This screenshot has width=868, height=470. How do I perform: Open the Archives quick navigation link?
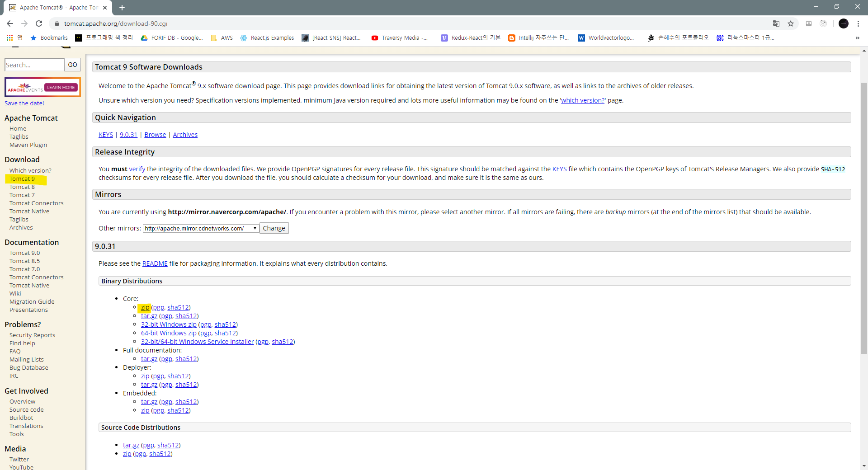pyautogui.click(x=185, y=135)
